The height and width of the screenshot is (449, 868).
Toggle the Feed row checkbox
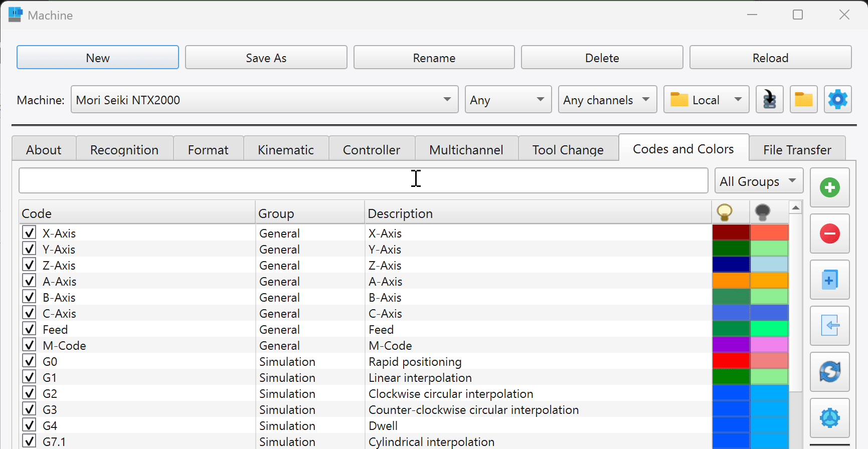pos(30,329)
